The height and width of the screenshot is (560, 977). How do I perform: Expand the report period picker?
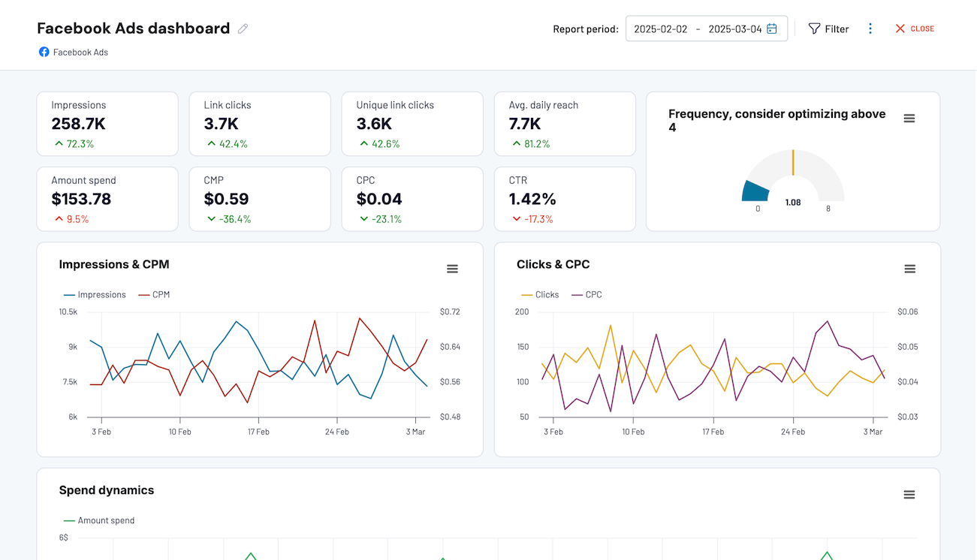tap(706, 28)
